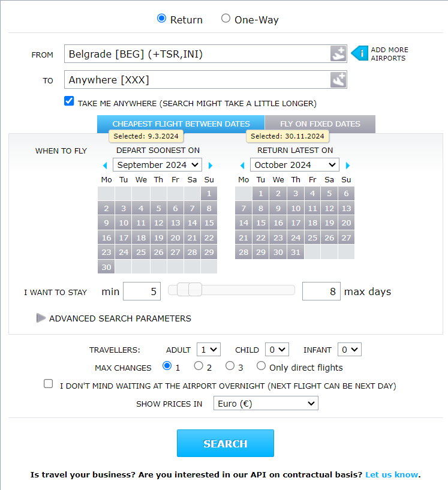The height and width of the screenshot is (490, 448).
Task: Go to previous month in the departure calendar
Action: click(x=105, y=166)
